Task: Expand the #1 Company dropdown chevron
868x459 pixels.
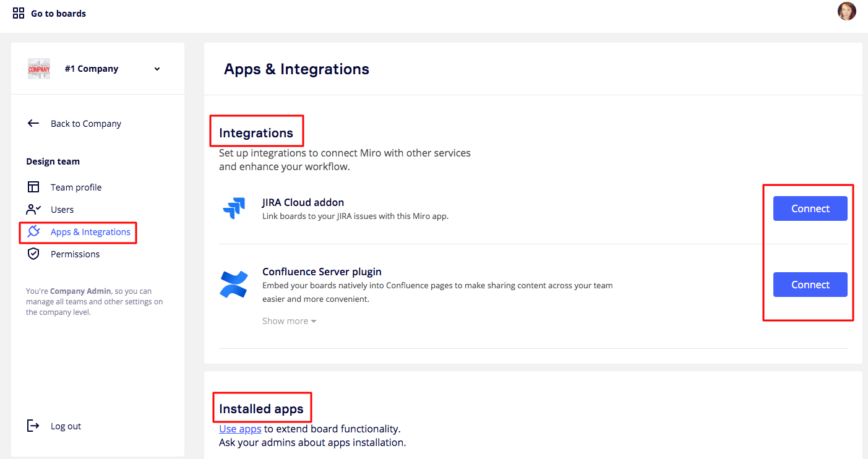Action: tap(157, 69)
